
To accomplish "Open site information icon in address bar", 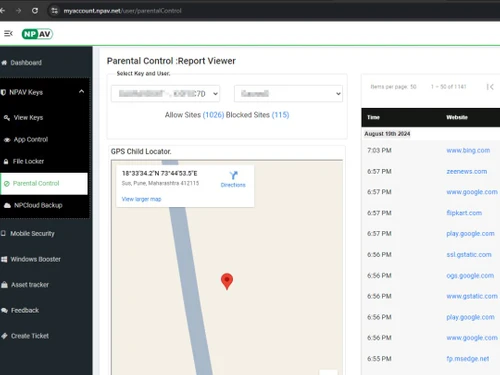I will coord(54,11).
